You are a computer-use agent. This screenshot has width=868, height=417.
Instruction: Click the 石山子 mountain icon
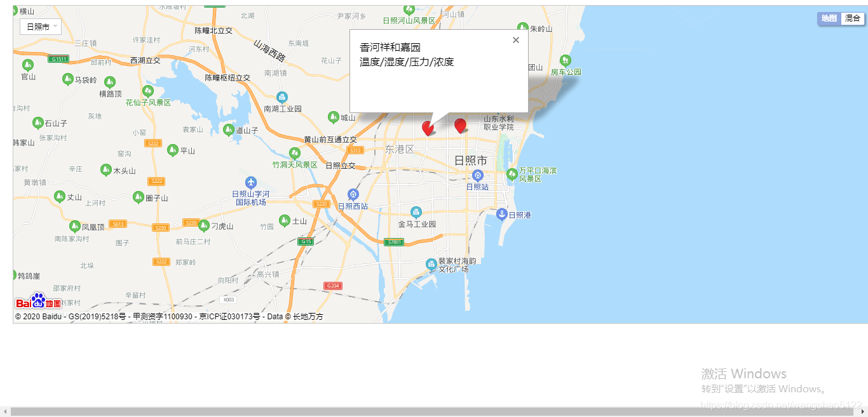37,122
